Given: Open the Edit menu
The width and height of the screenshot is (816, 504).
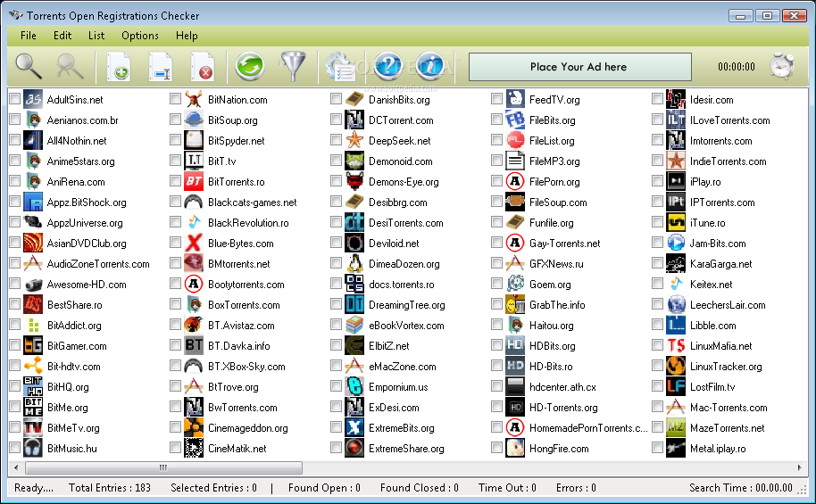Looking at the screenshot, I should pyautogui.click(x=62, y=36).
